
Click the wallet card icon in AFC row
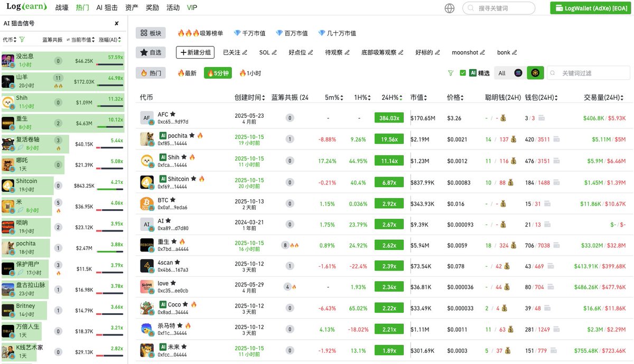click(541, 118)
